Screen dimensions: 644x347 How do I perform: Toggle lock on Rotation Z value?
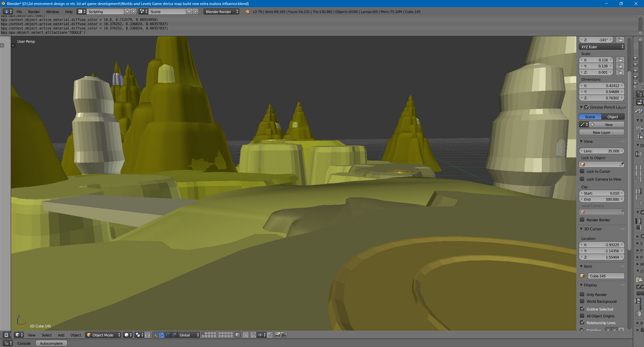click(620, 39)
